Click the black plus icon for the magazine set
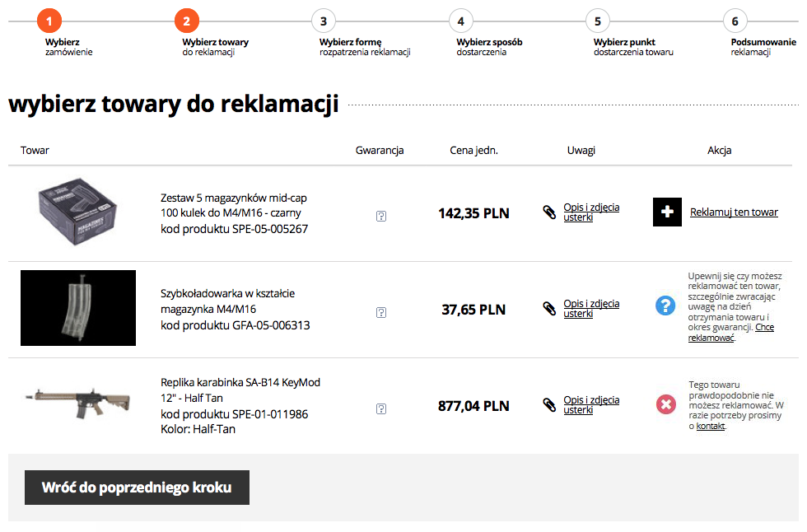 (x=667, y=212)
